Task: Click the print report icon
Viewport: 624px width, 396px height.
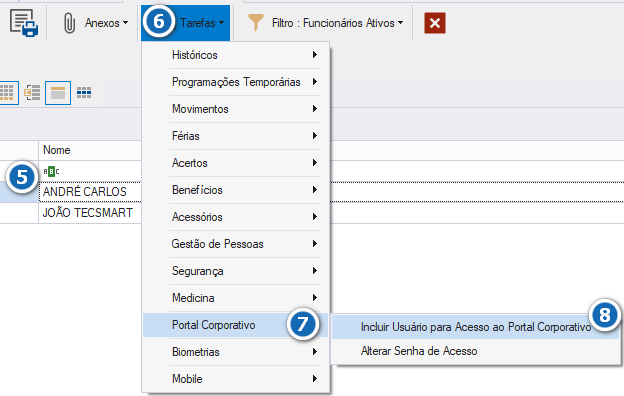Action: point(24,23)
